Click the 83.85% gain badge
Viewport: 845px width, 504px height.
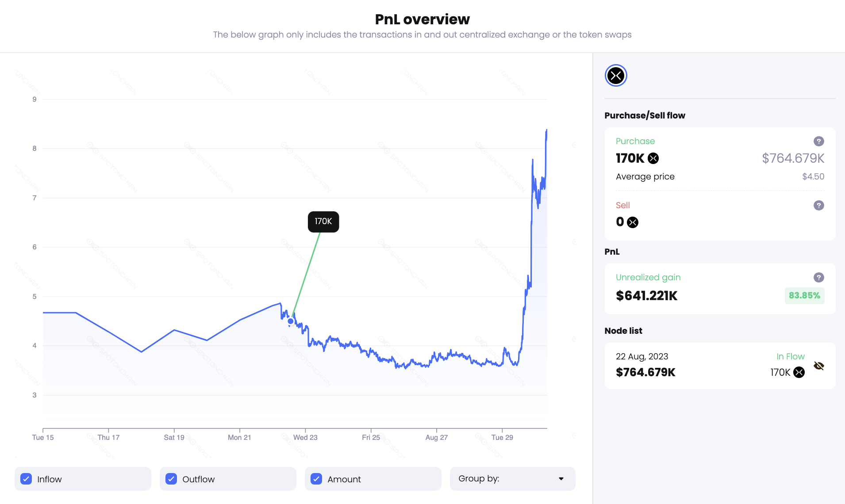pos(804,295)
